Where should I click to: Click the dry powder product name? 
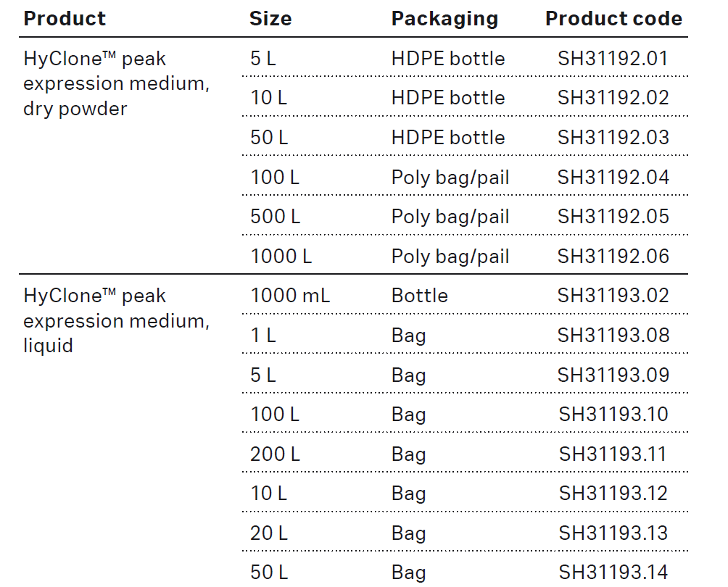116,83
